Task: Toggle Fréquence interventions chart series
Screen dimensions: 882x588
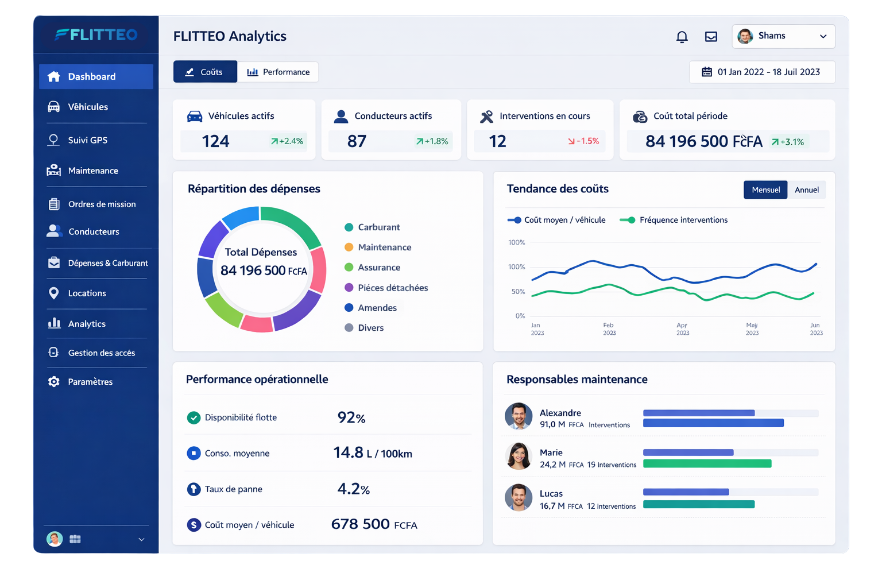Action: pos(674,220)
